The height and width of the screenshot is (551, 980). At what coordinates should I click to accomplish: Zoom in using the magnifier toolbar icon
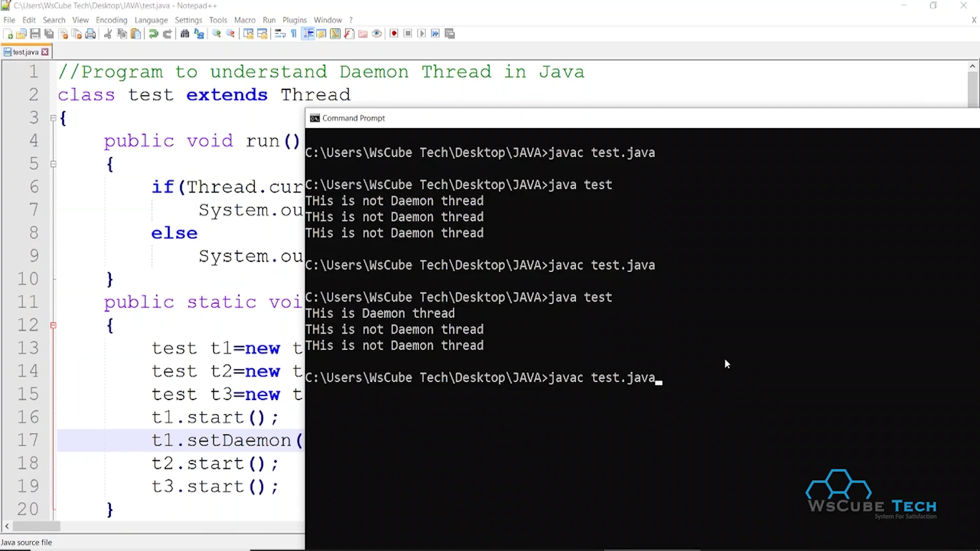coord(216,33)
